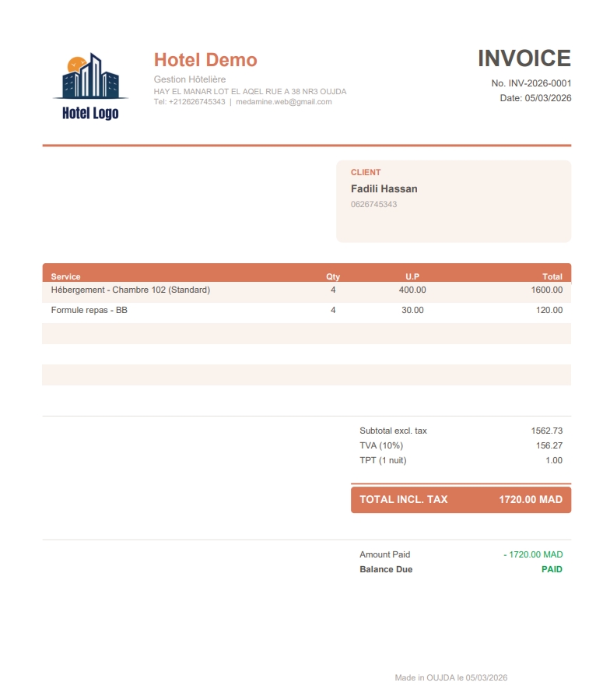This screenshot has height=700, width=610.
Task: Click unit price 400.00
Action: click(x=412, y=290)
